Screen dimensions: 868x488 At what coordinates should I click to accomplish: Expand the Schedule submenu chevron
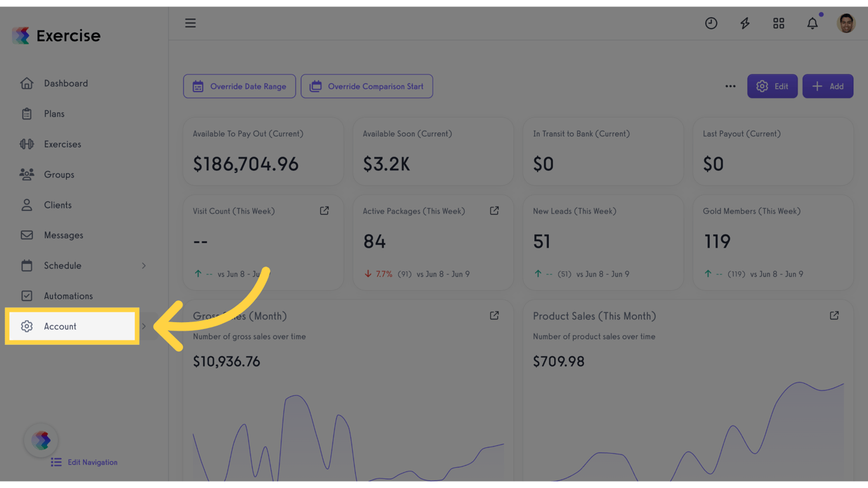pyautogui.click(x=144, y=266)
